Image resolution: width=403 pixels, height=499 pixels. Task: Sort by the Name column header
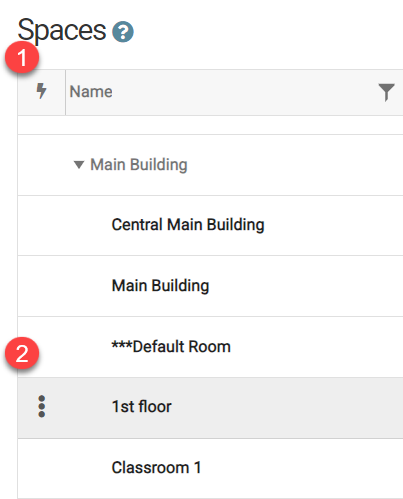click(x=91, y=92)
